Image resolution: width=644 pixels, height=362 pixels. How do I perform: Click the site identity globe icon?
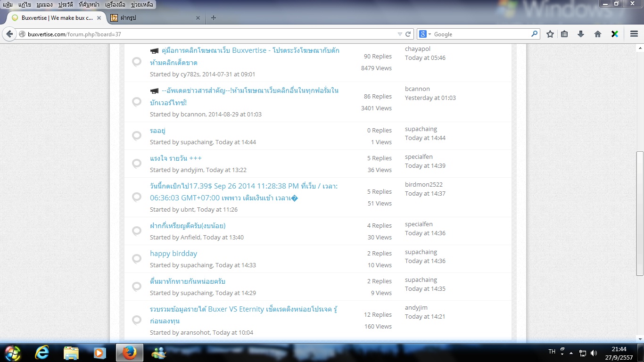coord(22,34)
